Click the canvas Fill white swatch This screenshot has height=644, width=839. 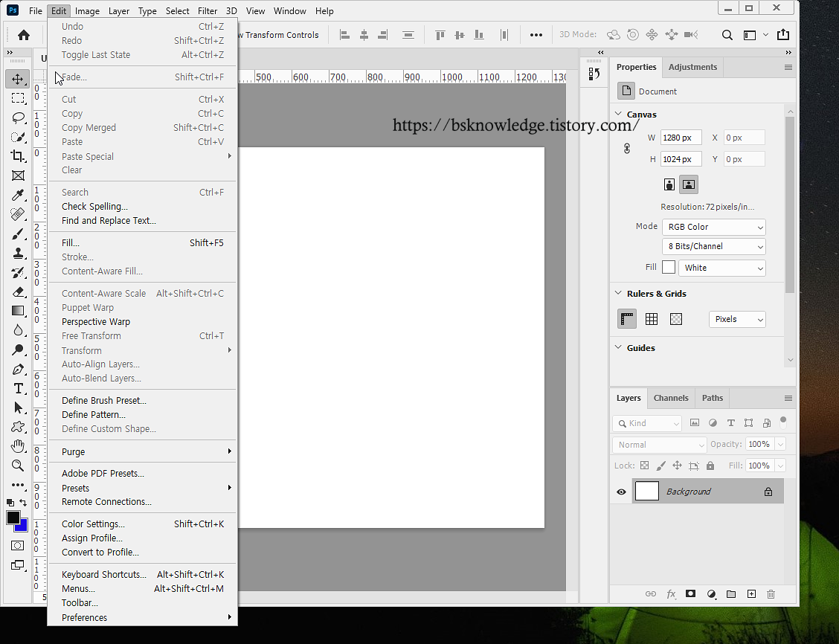(669, 267)
